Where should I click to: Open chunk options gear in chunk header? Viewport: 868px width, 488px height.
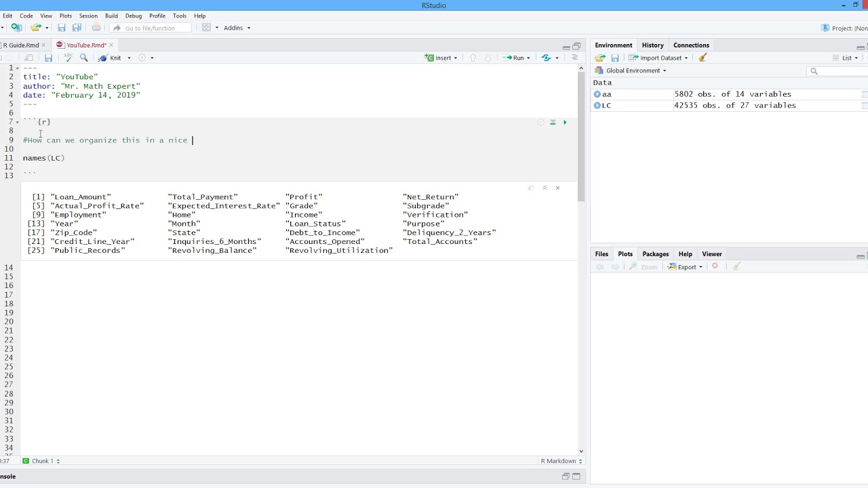[540, 123]
